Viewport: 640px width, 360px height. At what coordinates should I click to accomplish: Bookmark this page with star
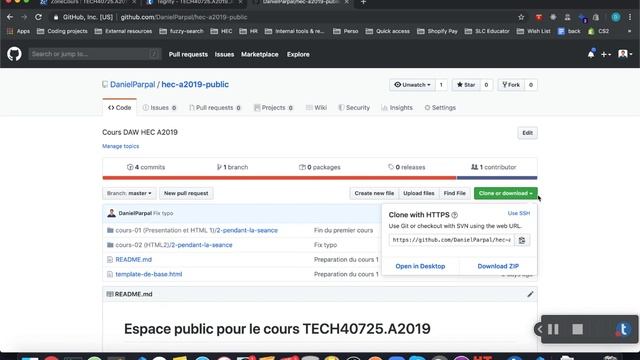(x=521, y=17)
